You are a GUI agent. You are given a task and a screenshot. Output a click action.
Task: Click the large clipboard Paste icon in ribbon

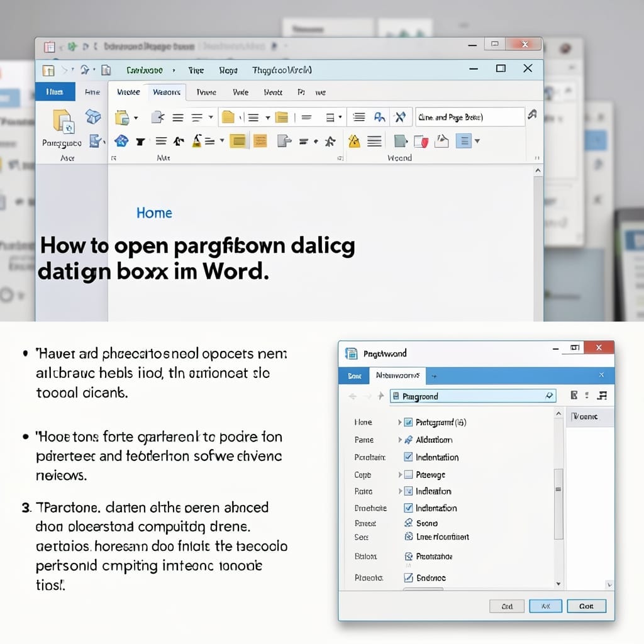point(64,121)
